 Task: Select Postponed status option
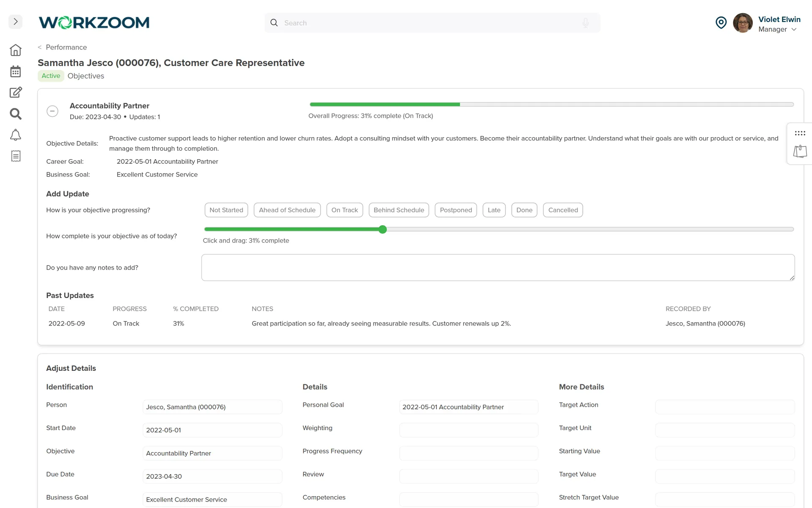coord(456,210)
